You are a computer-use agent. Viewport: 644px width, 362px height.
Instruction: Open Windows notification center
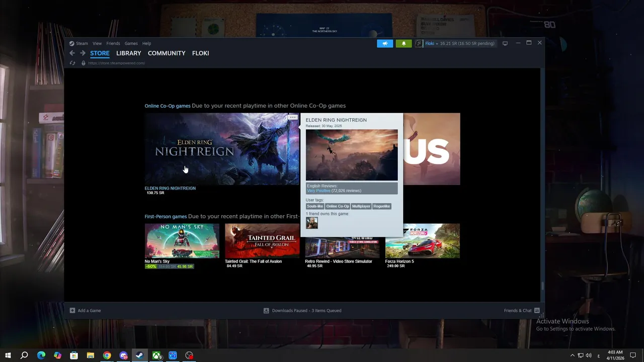click(633, 355)
